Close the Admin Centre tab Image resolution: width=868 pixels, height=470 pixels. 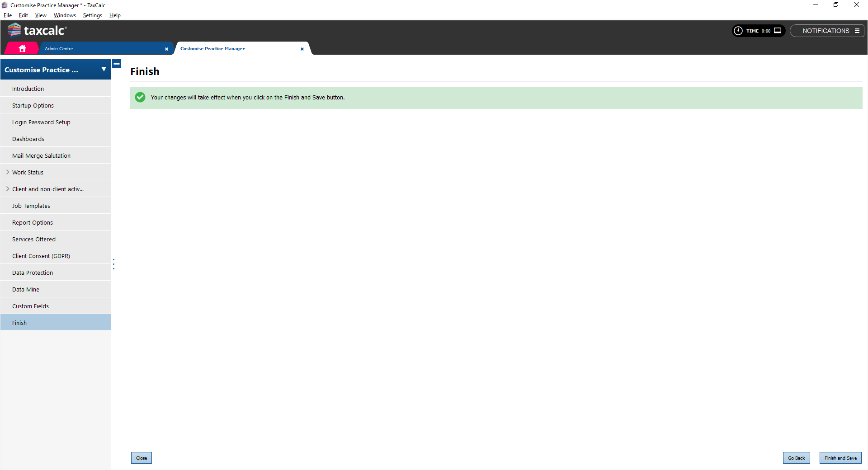166,49
